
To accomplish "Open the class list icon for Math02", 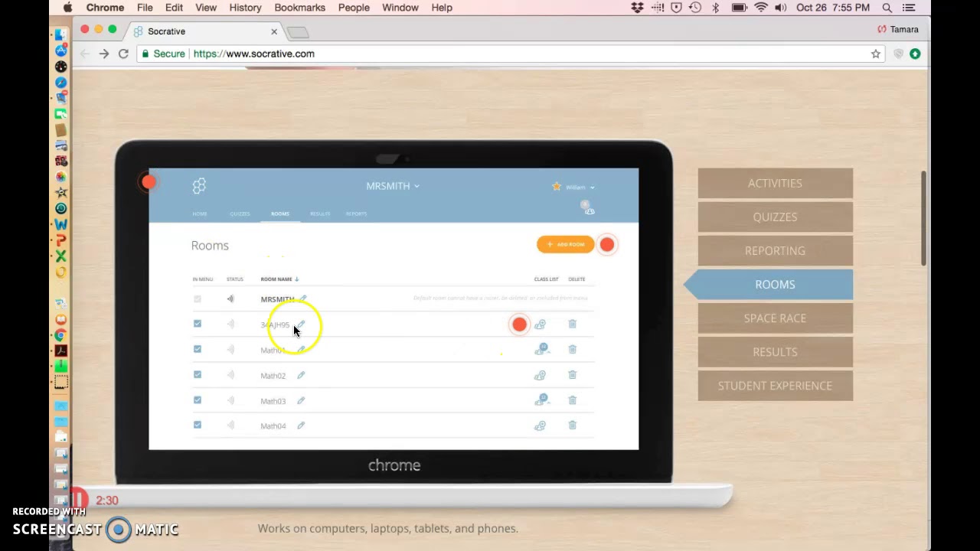I will pos(540,375).
